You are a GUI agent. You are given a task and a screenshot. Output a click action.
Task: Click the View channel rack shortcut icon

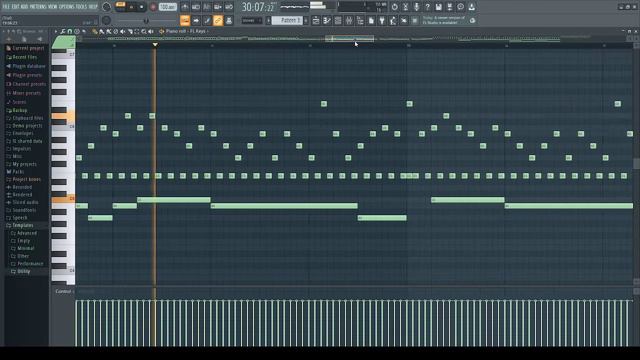(338, 20)
